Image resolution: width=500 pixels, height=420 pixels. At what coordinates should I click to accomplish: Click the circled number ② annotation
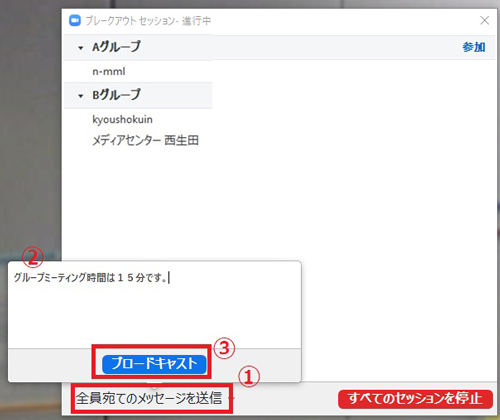[x=33, y=257]
